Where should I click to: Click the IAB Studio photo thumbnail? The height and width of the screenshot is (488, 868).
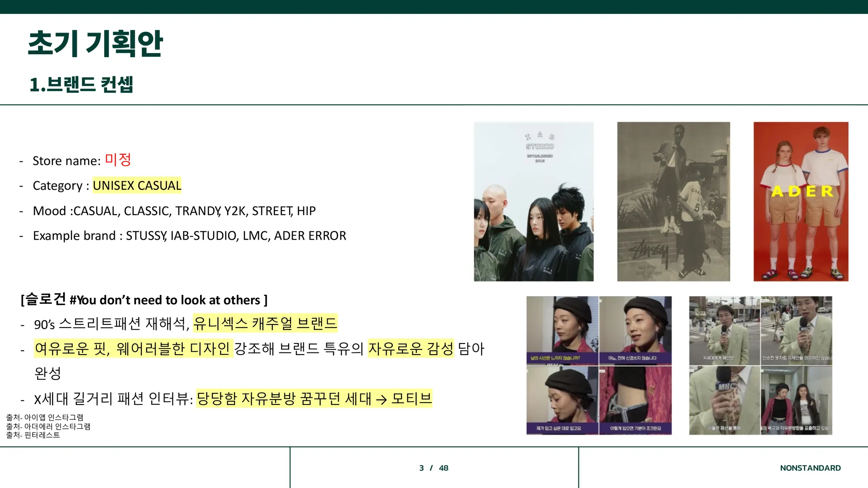pyautogui.click(x=534, y=202)
